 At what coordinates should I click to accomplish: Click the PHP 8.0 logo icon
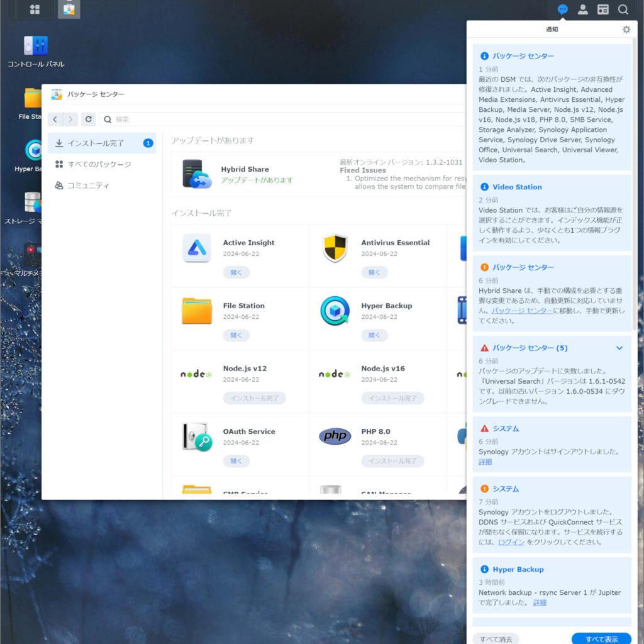click(x=335, y=436)
